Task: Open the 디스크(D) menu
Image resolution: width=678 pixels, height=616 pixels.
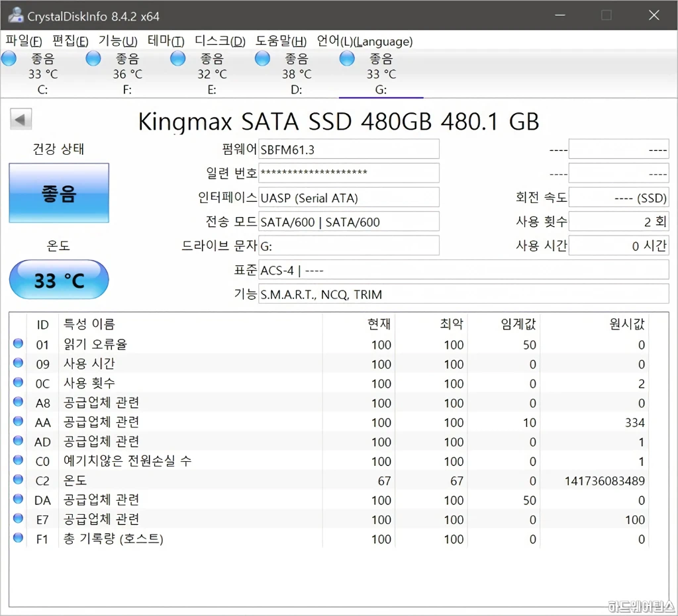Action: point(220,41)
